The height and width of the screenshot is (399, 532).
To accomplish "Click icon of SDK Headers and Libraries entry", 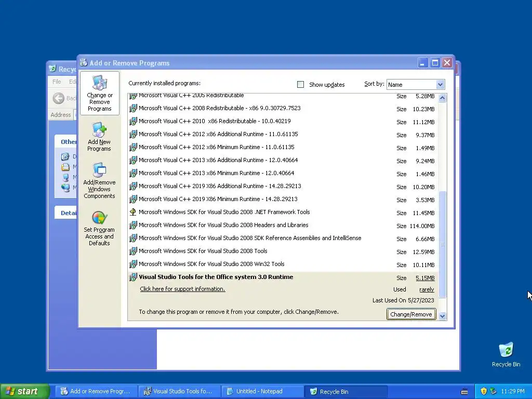I will click(x=133, y=225).
